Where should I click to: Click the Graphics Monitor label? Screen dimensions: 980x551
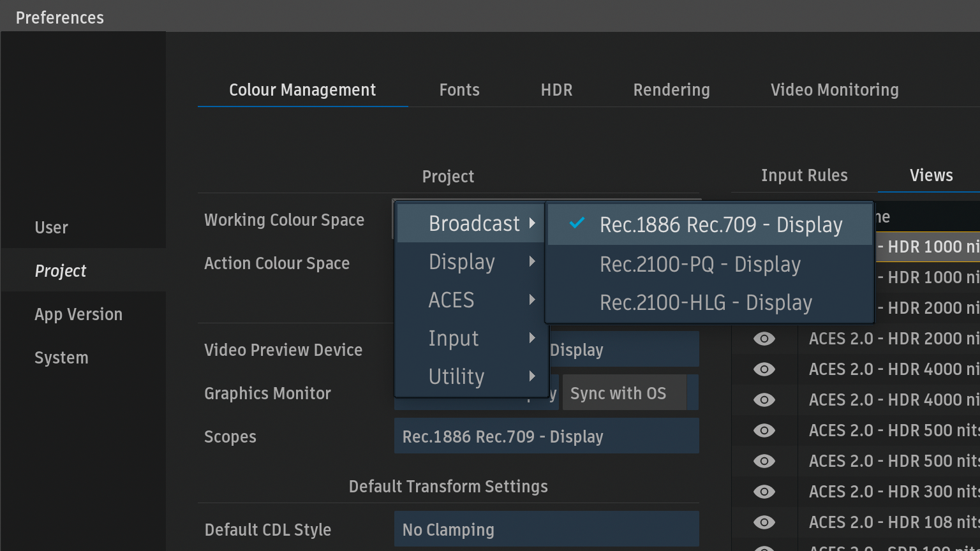click(x=267, y=393)
